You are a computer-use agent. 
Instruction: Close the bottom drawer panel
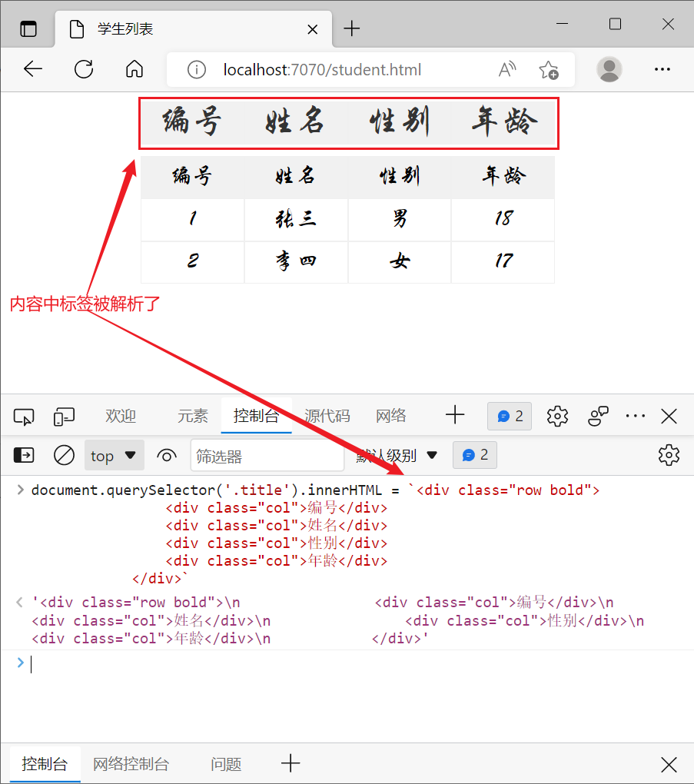[669, 765]
